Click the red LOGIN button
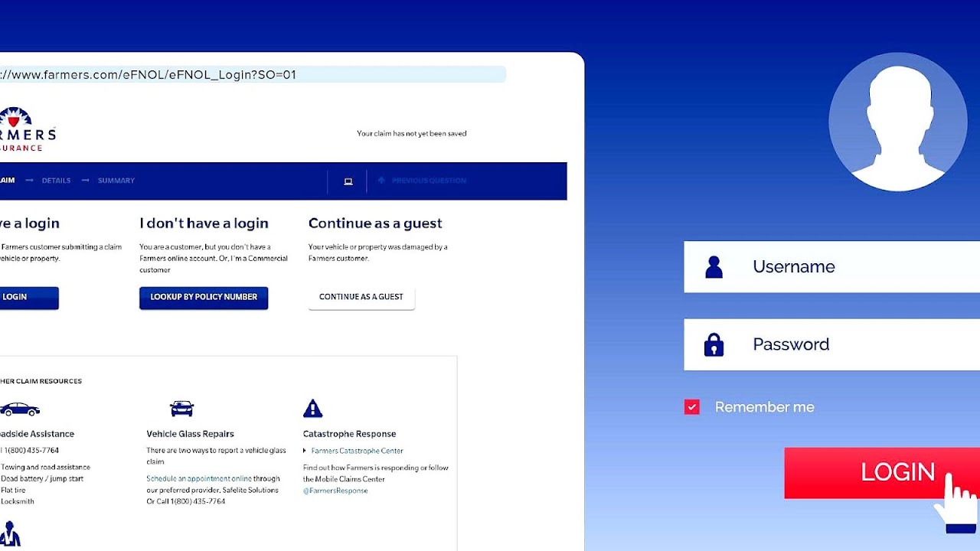This screenshot has width=980, height=551. click(882, 473)
